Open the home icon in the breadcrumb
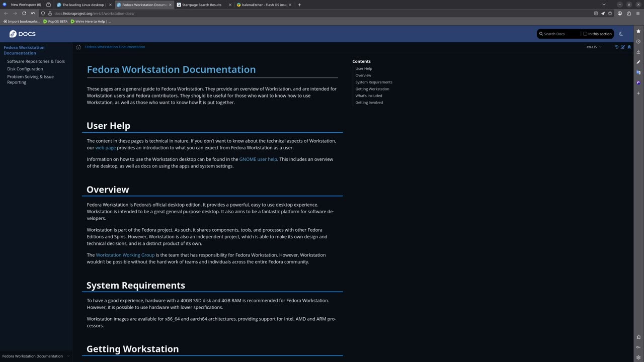The image size is (644, 362). click(78, 47)
